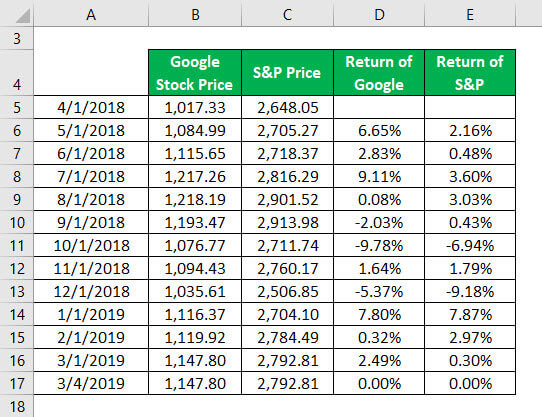
Task: Click S&P price 2,913.98
Action: [x=287, y=222]
